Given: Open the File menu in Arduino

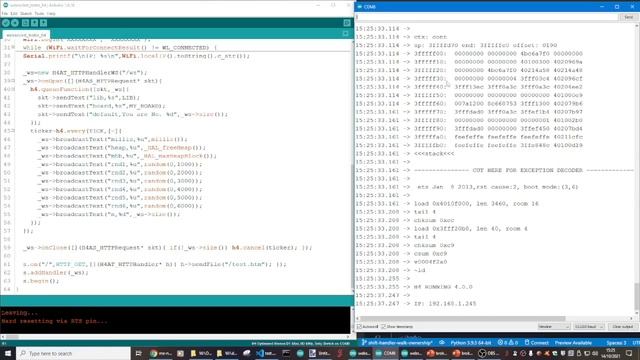Looking at the screenshot, I should click(4, 13).
